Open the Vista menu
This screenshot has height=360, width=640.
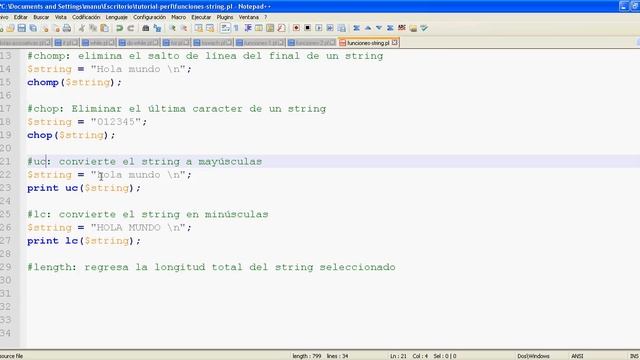pos(60,17)
